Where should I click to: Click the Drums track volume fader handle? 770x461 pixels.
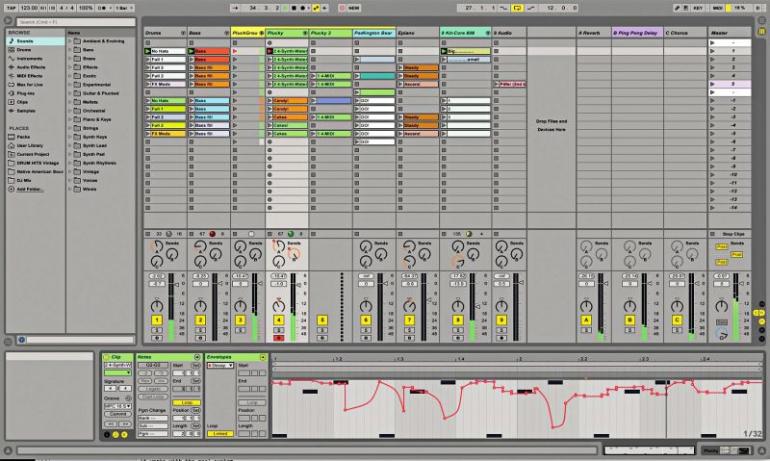click(178, 283)
